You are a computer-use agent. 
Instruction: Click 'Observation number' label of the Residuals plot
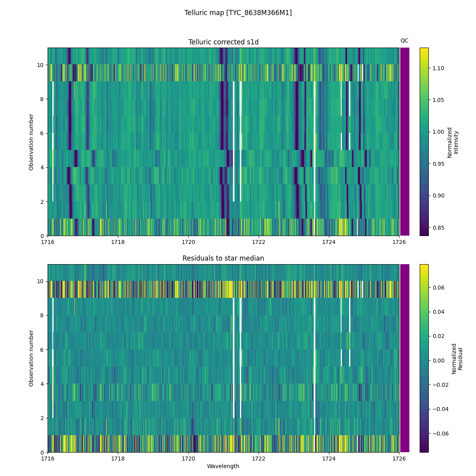tap(31, 358)
